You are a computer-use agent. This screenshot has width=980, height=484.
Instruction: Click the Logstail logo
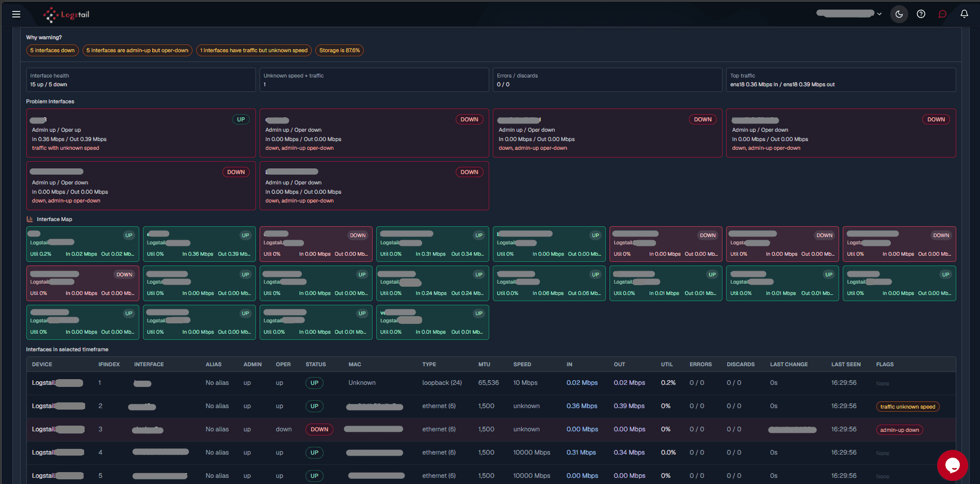click(66, 14)
